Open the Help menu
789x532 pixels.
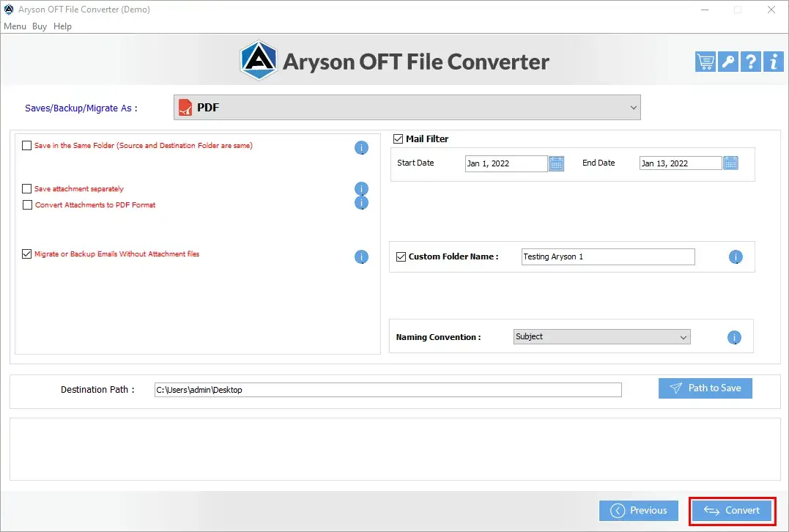(x=62, y=26)
